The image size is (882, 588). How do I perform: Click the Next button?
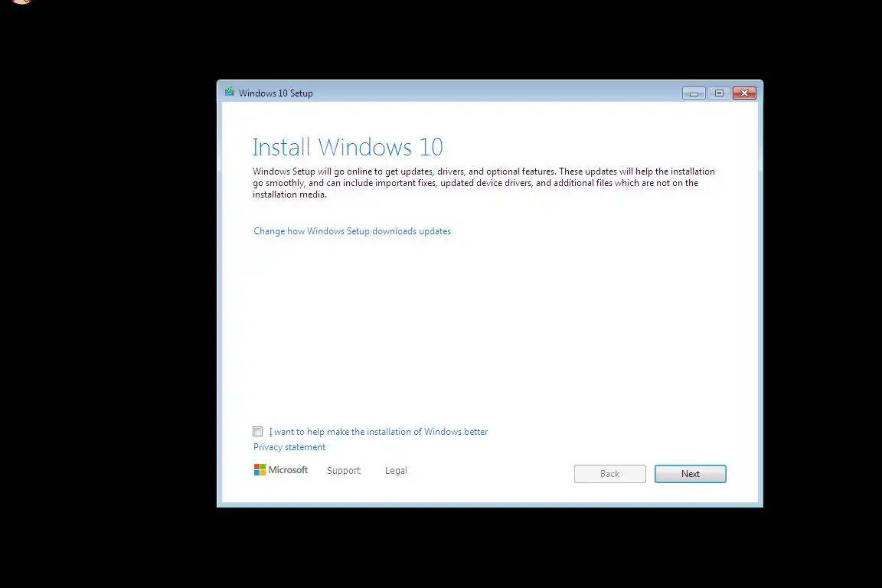pyautogui.click(x=690, y=474)
